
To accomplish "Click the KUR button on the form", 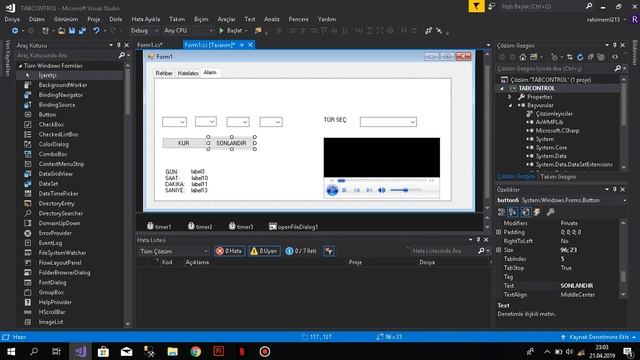I will (184, 143).
